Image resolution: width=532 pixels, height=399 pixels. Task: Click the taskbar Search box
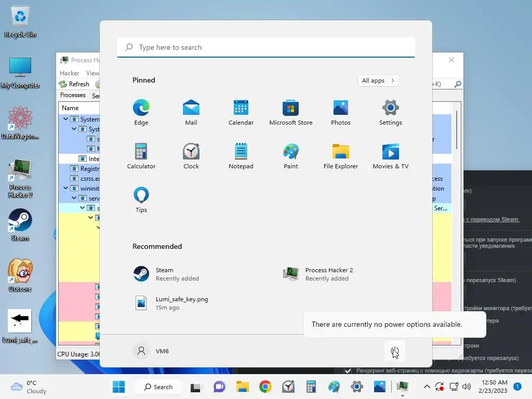[158, 387]
